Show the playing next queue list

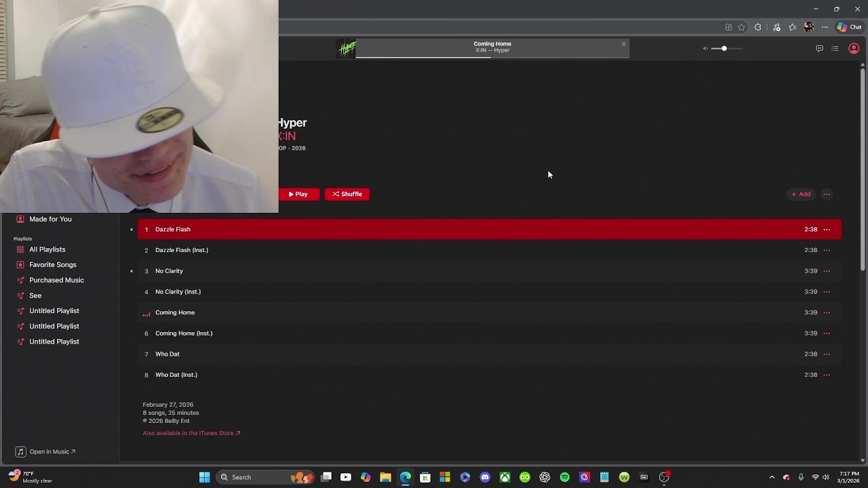(835, 48)
